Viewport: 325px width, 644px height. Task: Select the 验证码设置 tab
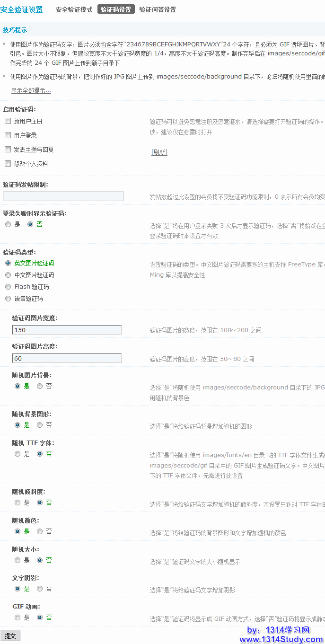[x=116, y=9]
